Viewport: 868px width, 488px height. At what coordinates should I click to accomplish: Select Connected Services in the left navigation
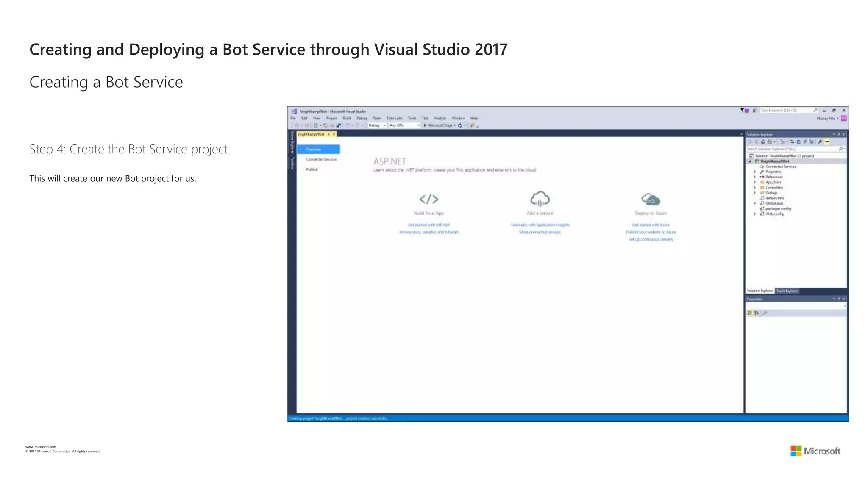pos(321,159)
